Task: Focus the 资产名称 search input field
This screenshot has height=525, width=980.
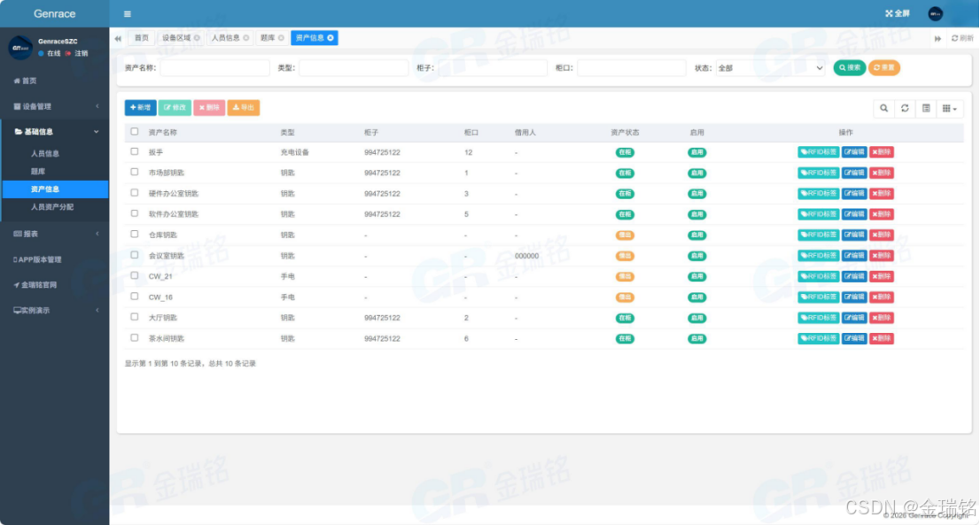Action: [x=215, y=68]
